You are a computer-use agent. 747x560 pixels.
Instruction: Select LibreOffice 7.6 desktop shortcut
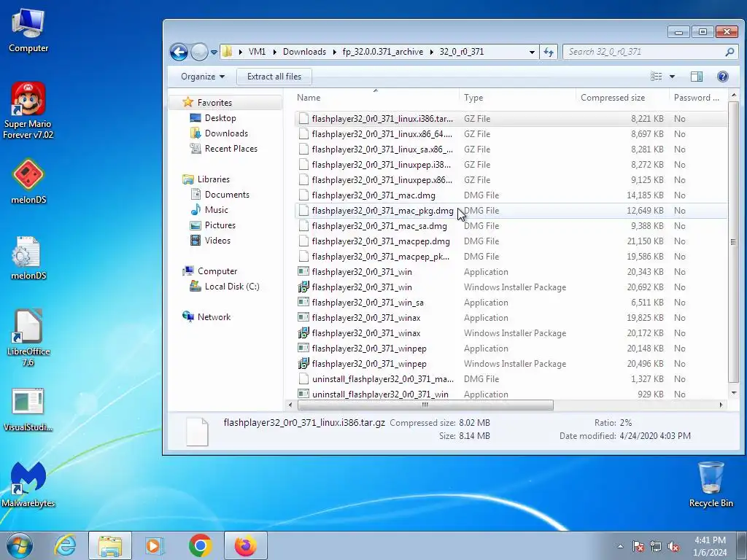point(28,338)
